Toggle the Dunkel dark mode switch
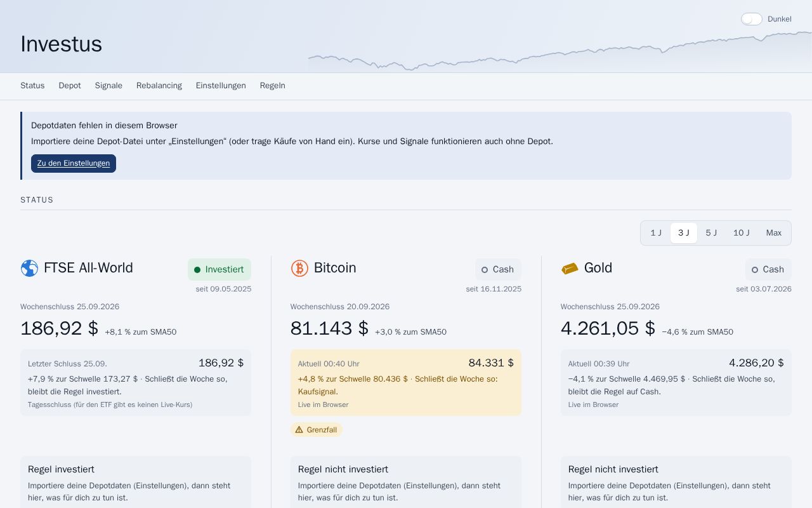 coord(752,19)
